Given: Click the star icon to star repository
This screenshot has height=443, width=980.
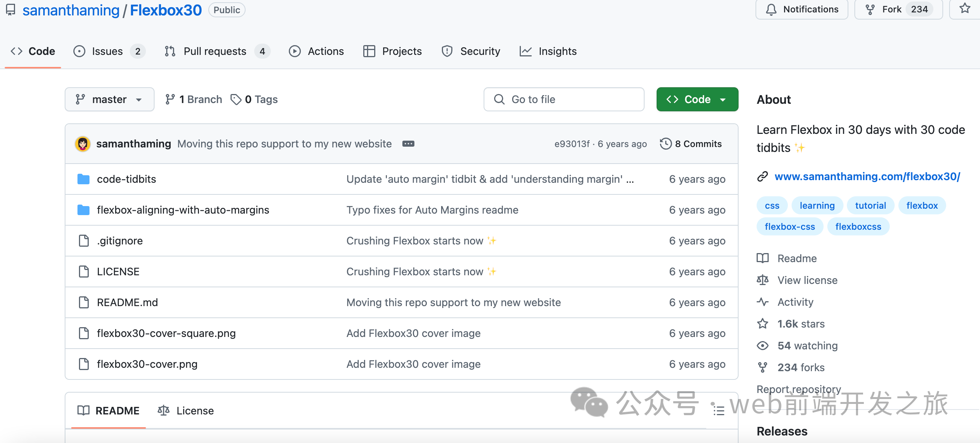Looking at the screenshot, I should pos(965,9).
